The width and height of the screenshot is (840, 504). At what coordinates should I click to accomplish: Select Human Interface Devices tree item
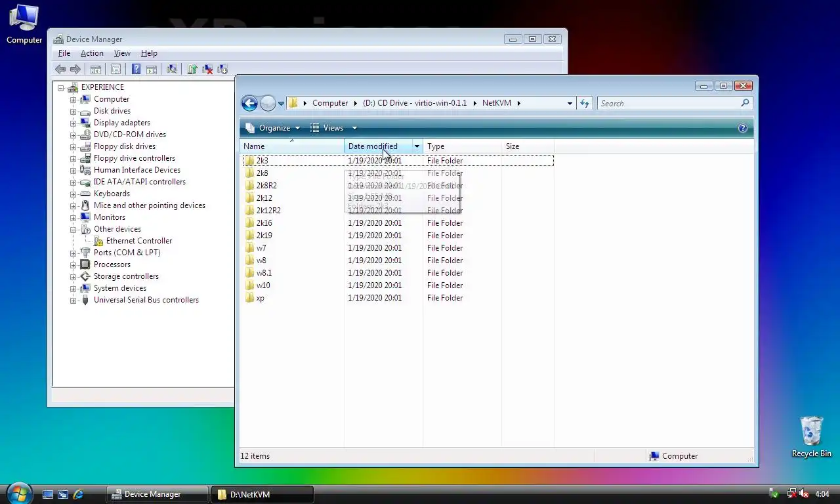point(130,170)
